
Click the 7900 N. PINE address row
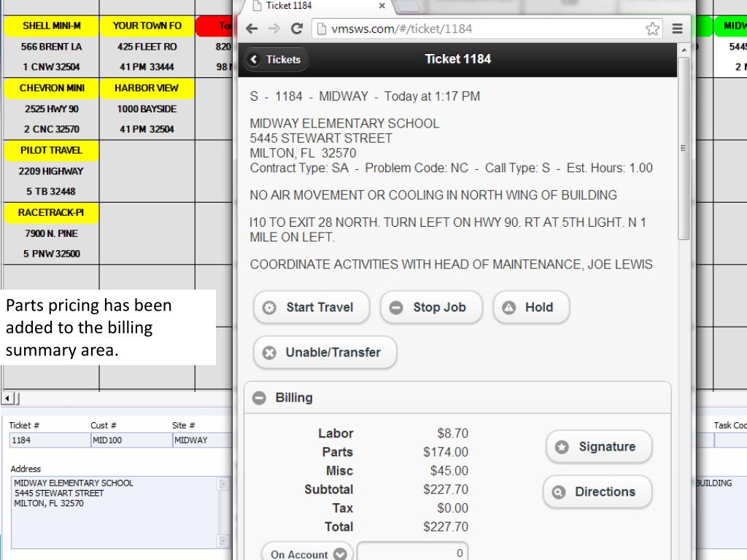tap(52, 234)
